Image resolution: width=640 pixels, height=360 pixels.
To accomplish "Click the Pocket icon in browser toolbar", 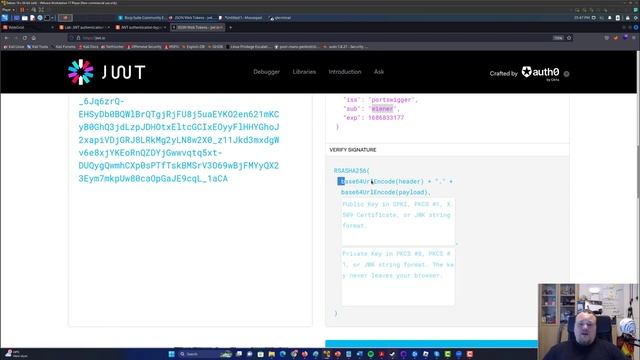I will click(x=607, y=38).
